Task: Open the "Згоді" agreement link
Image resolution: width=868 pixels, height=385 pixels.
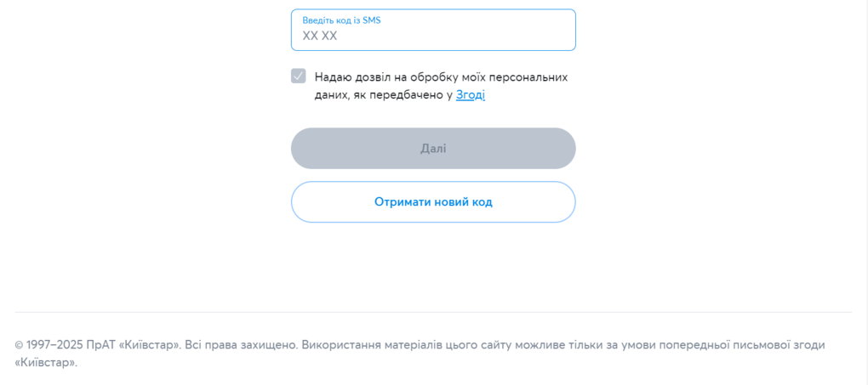Action: click(x=471, y=95)
